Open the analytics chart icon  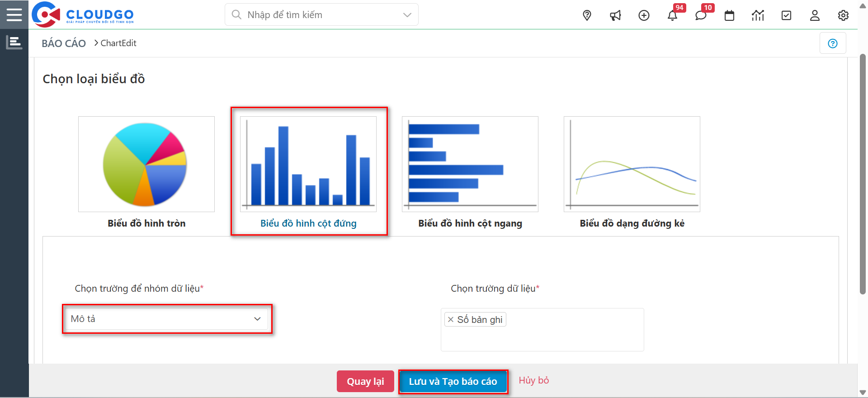tap(758, 15)
